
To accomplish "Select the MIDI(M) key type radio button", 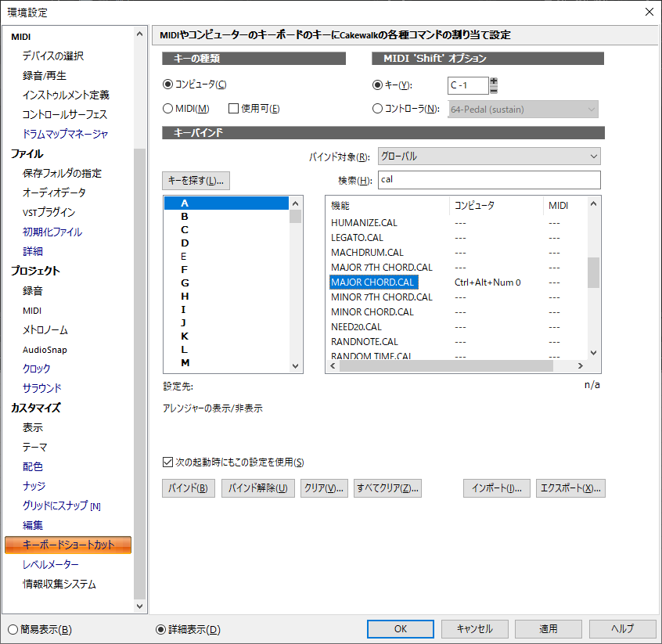I will pos(167,109).
